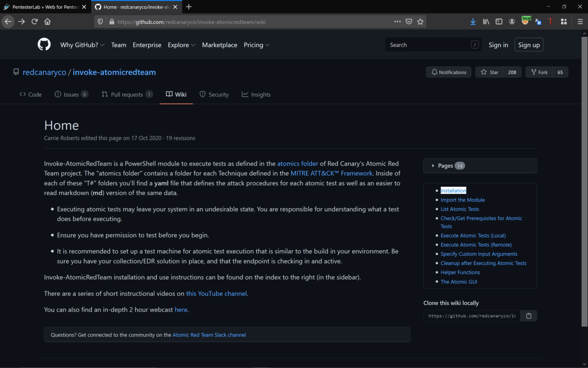Click the GitHub octocat logo
The image size is (588, 368).
point(44,45)
